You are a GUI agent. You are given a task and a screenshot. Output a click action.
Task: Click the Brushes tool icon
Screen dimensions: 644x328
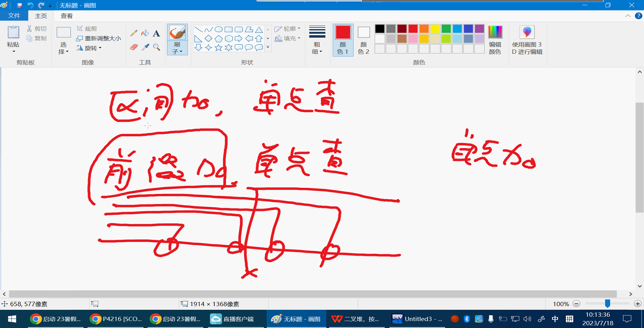(x=177, y=32)
